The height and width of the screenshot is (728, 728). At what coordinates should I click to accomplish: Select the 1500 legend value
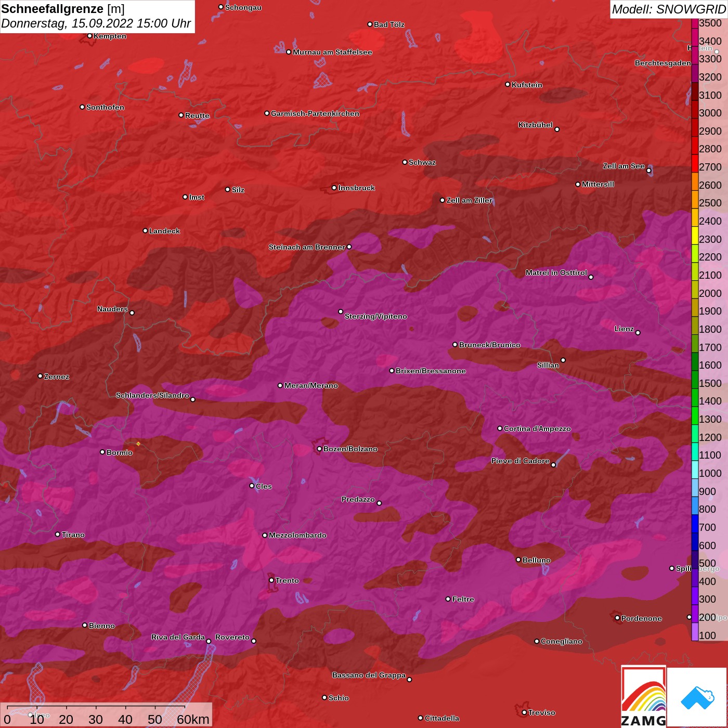(710, 383)
